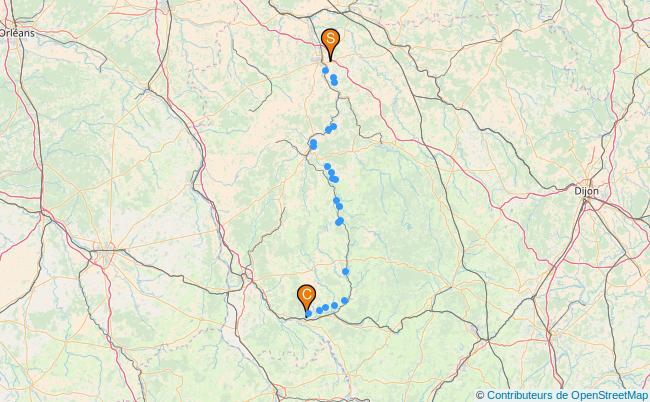
Task: Select the blue dot pair at the route's westernmost bend
Action: (x=313, y=144)
